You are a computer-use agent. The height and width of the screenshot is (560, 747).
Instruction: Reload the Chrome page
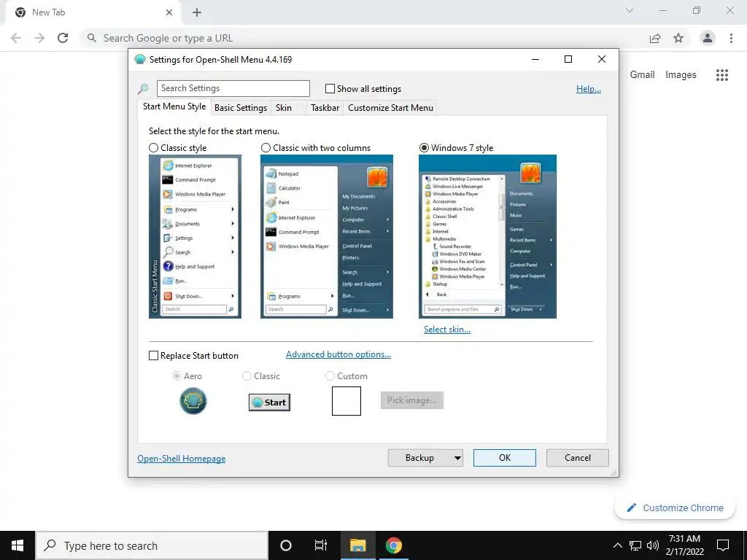63,38
